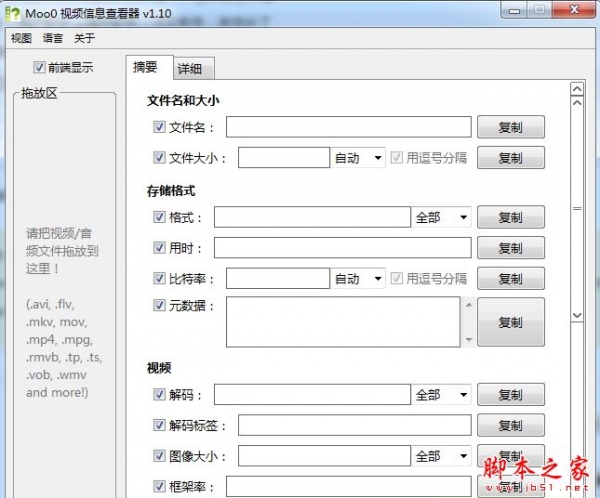Image resolution: width=600 pixels, height=498 pixels.
Task: Click the 图像大小 text field
Action: point(324,456)
